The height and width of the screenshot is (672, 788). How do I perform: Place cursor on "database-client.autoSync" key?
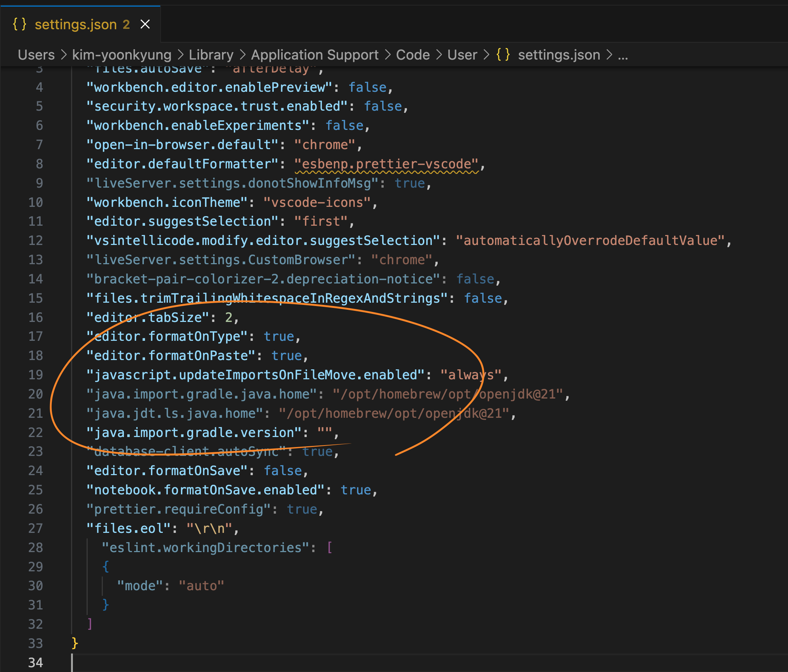[x=186, y=452]
